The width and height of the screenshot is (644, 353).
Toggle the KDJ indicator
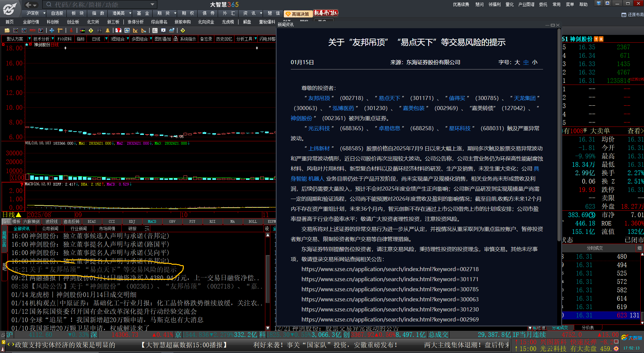click(x=132, y=221)
